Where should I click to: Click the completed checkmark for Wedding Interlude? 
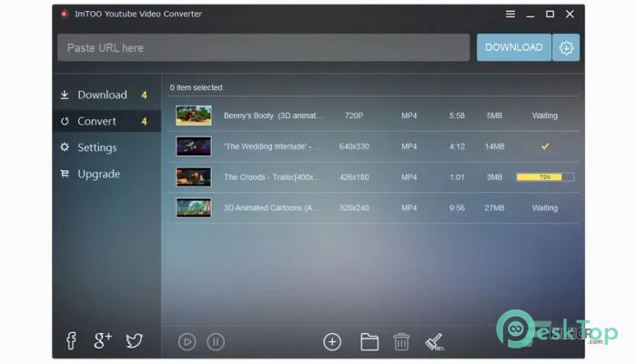[545, 147]
